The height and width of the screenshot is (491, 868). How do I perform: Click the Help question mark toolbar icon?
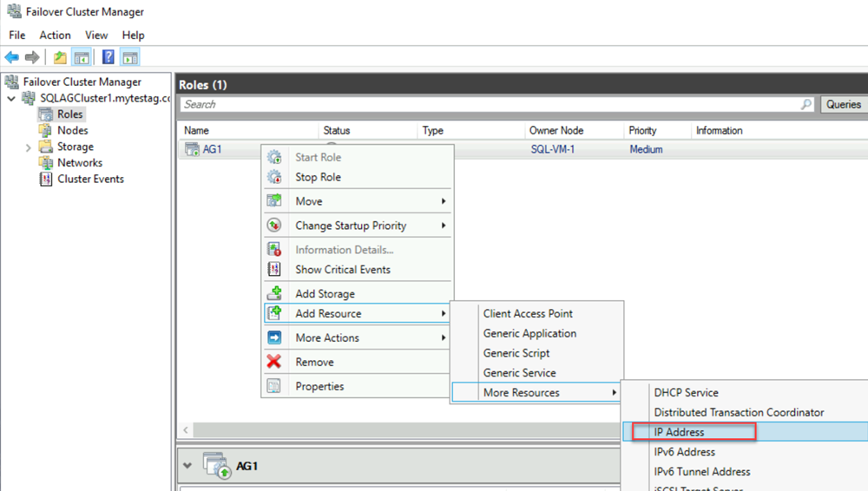pos(108,57)
